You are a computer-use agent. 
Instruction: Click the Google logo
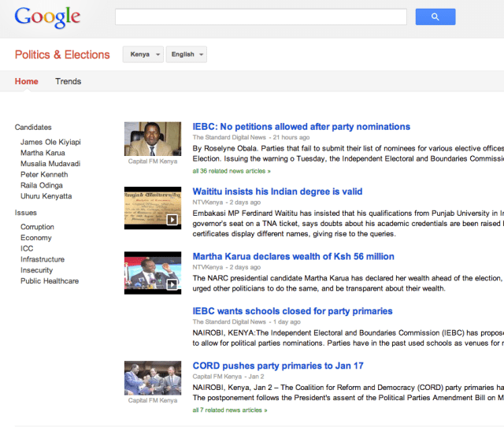click(47, 17)
